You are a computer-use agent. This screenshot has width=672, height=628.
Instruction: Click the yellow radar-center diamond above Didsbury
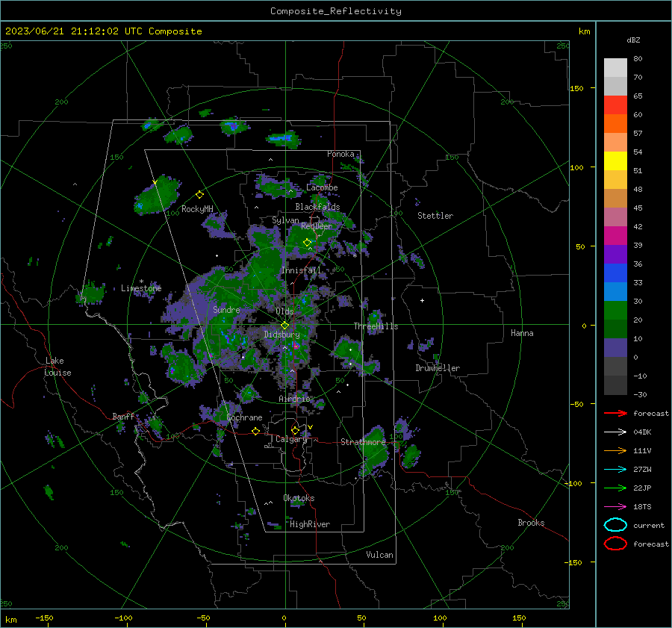coord(284,326)
